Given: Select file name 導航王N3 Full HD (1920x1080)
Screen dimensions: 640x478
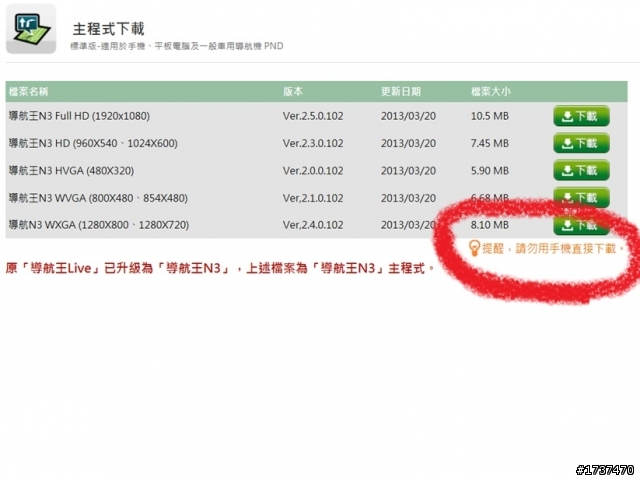Looking at the screenshot, I should coord(79,116).
